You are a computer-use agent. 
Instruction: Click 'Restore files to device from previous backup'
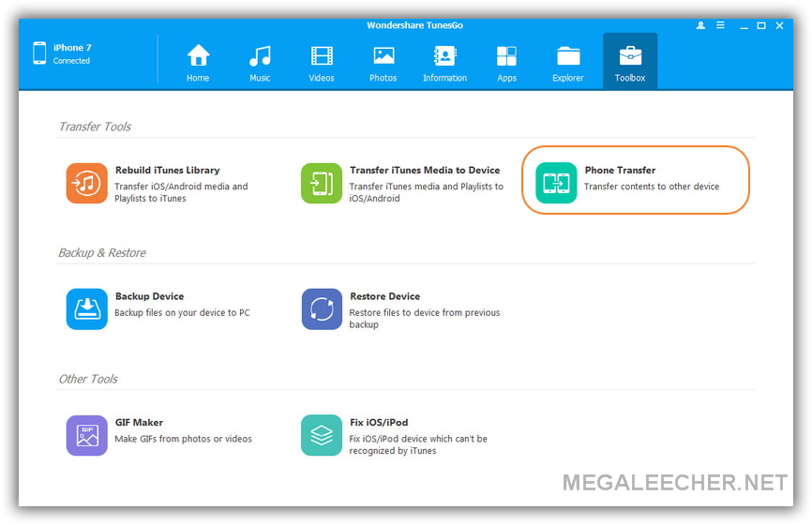pyautogui.click(x=425, y=319)
